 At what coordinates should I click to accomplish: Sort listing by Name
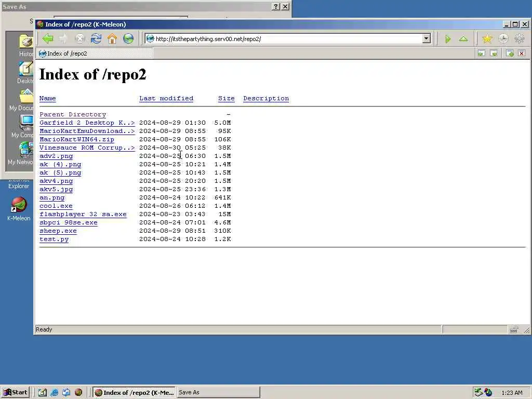(47, 98)
